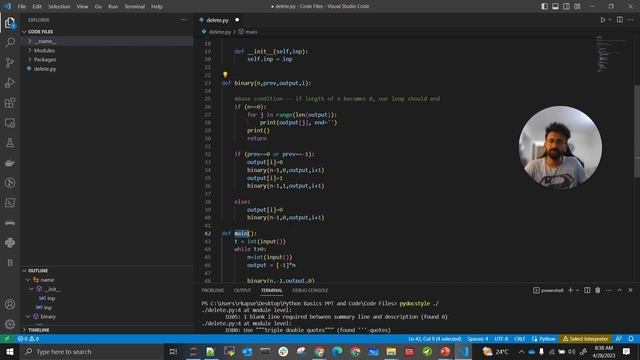Maximize the panel size chevron

620,290
